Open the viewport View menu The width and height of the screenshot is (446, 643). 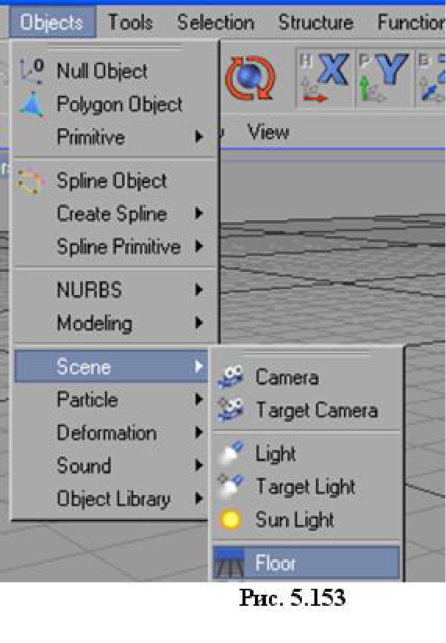pos(269,132)
